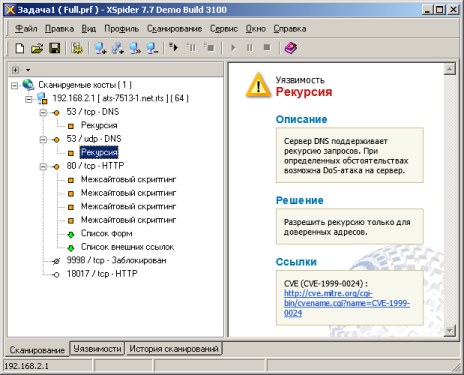The image size is (464, 375).
Task: Switch to the Уязвимости tab
Action: pyautogui.click(x=97, y=349)
